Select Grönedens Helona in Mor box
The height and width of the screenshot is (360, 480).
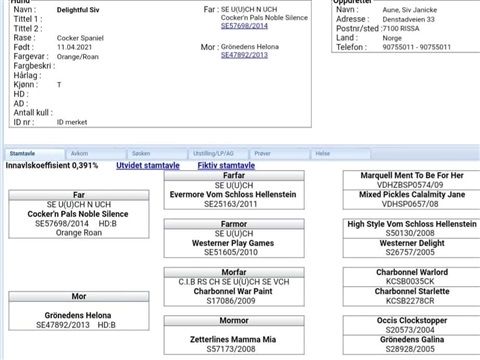[x=78, y=315]
